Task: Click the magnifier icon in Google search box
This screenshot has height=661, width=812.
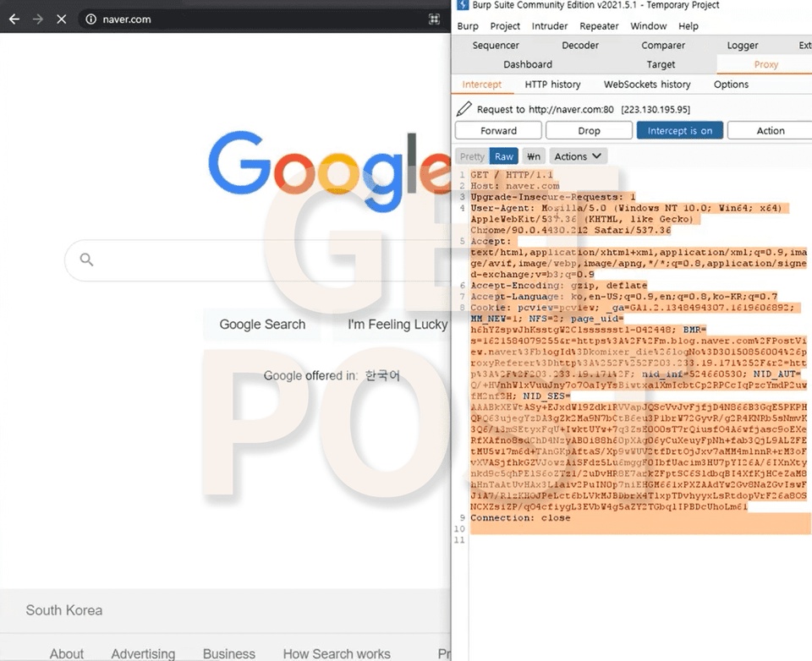Action: 86,259
